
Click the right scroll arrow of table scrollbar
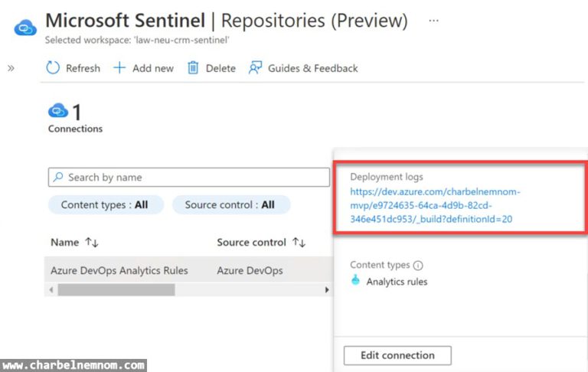[x=327, y=289]
